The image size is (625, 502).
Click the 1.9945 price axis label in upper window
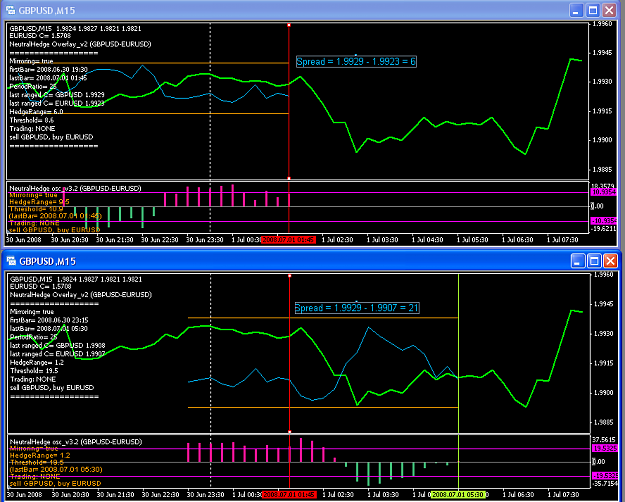tap(603, 53)
